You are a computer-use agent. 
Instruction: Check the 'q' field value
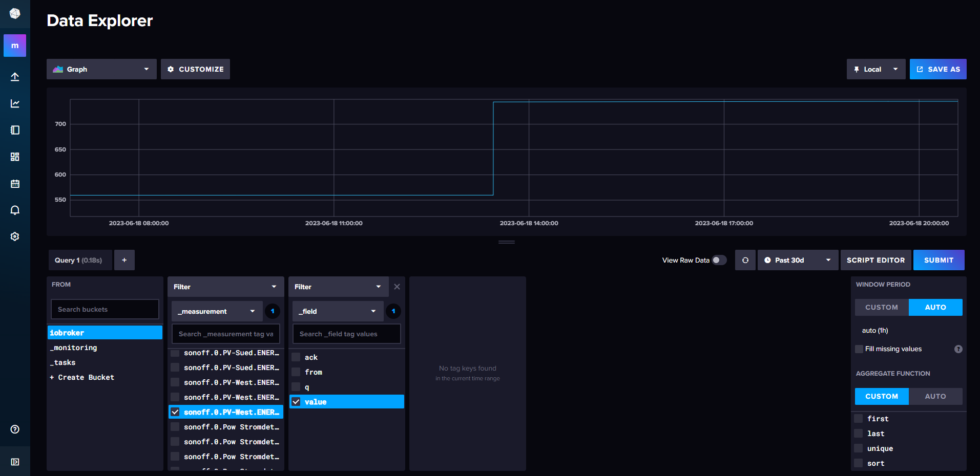click(x=296, y=387)
